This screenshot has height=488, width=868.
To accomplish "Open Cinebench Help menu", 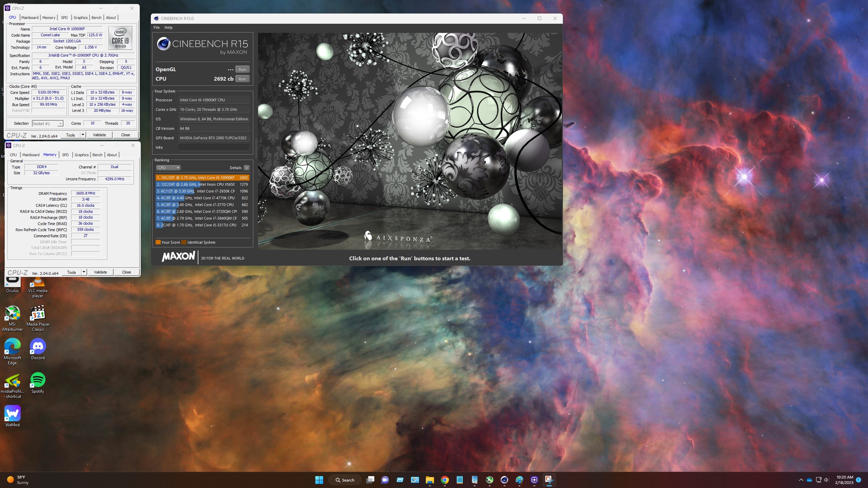I will [x=169, y=27].
